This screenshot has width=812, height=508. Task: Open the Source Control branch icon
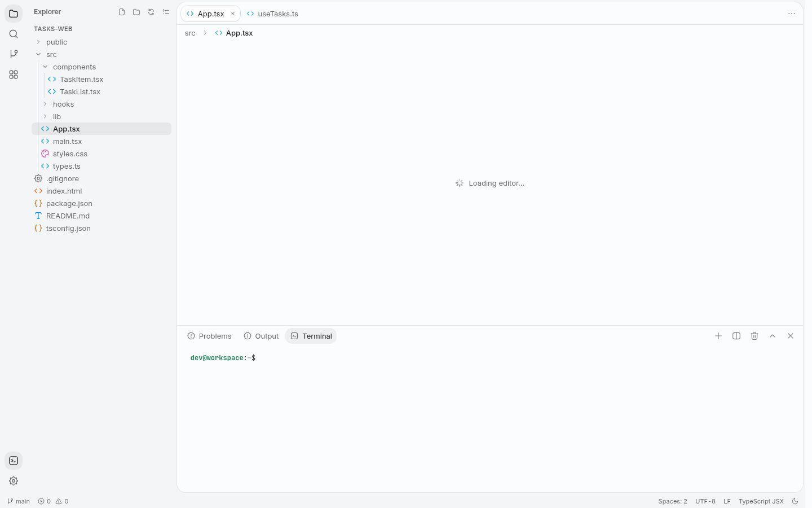point(14,54)
